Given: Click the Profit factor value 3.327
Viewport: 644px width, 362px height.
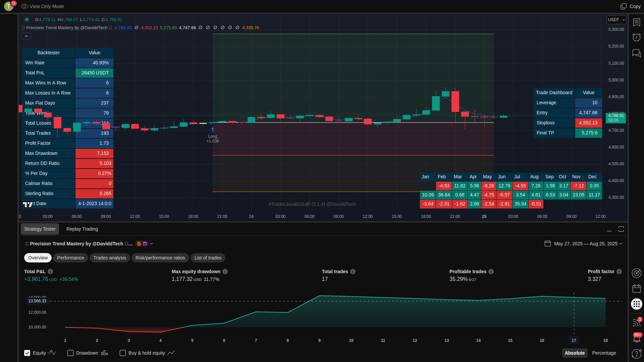Looking at the screenshot, I should click(594, 279).
